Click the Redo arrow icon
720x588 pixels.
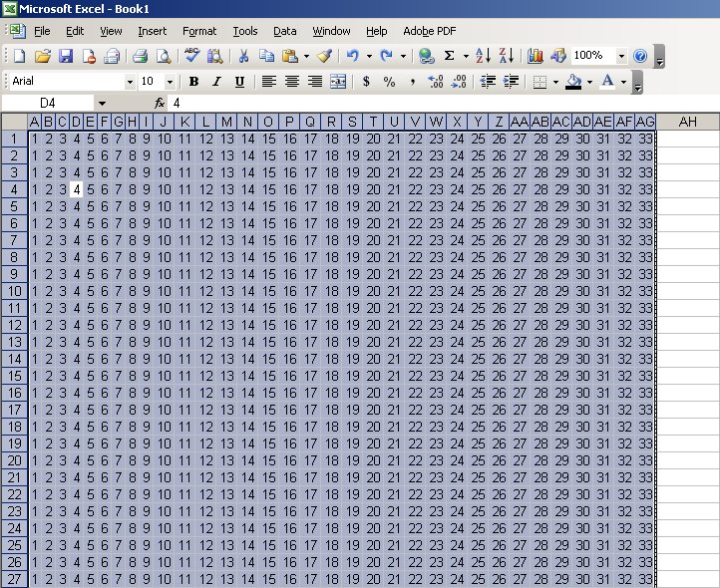tap(387, 56)
